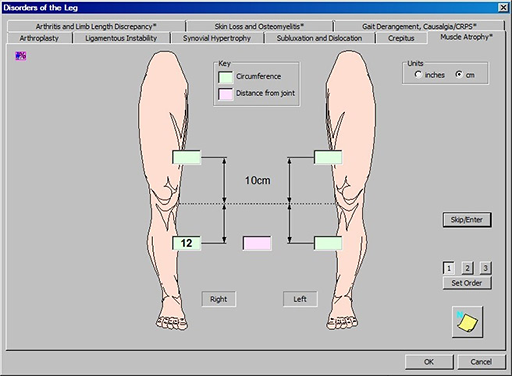Screen dimensions: 512x376
Task: Open Gait Derangement, Causalgia/CRPS tab
Action: [419, 26]
